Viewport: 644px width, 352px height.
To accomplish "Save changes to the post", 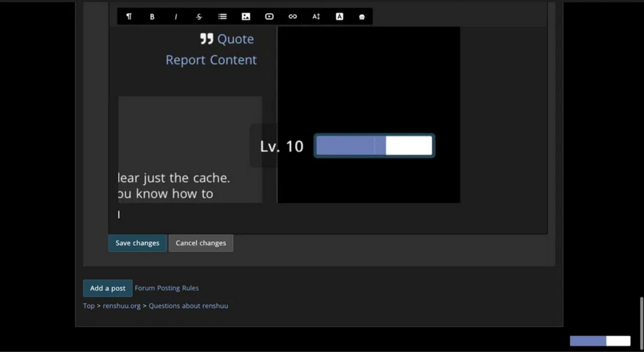I will [137, 243].
